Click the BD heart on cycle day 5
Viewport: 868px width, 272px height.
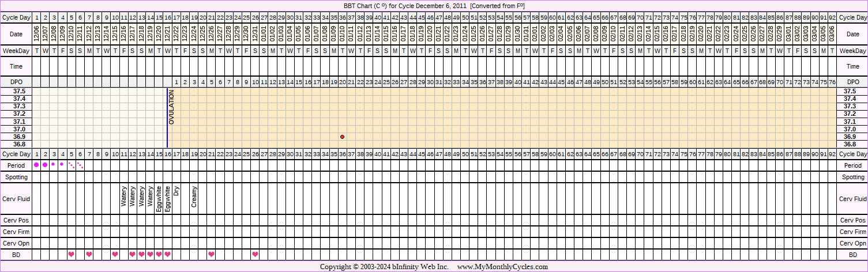pyautogui.click(x=72, y=254)
